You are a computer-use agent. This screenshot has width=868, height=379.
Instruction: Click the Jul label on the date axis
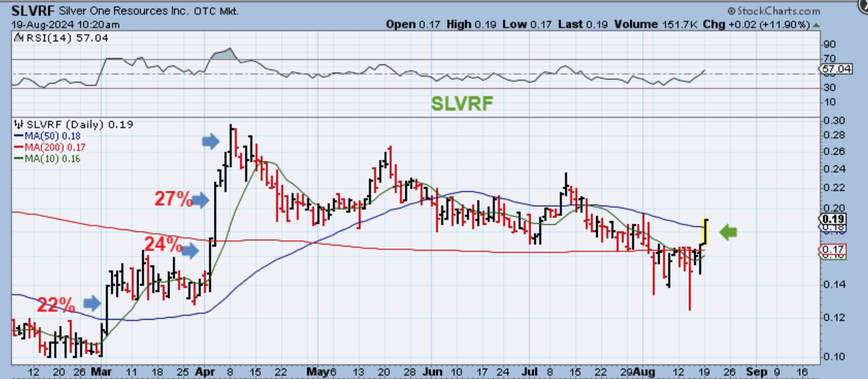(x=531, y=372)
